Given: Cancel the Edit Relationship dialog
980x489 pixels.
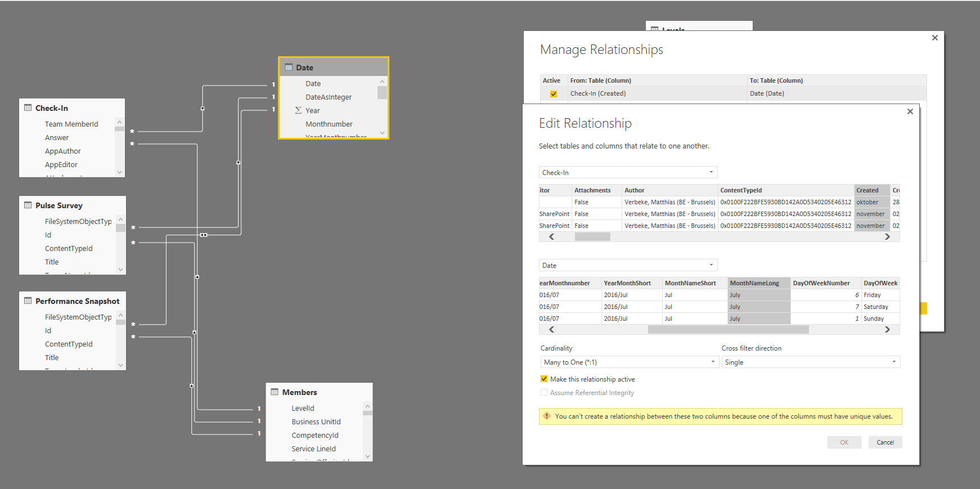Looking at the screenshot, I should tap(885, 442).
